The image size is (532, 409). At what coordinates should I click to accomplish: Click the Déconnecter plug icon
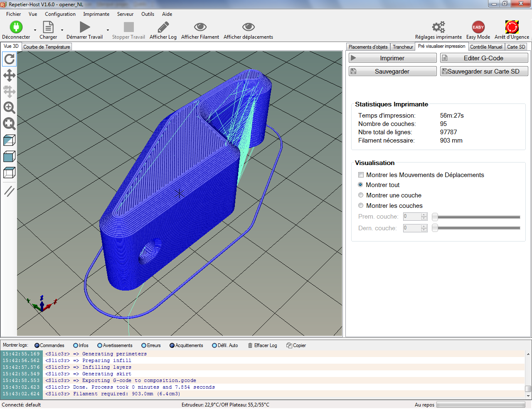[x=16, y=27]
